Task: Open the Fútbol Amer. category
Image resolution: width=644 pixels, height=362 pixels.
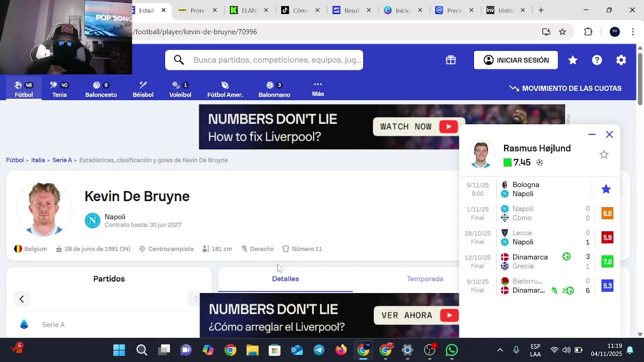Action: coord(225,89)
